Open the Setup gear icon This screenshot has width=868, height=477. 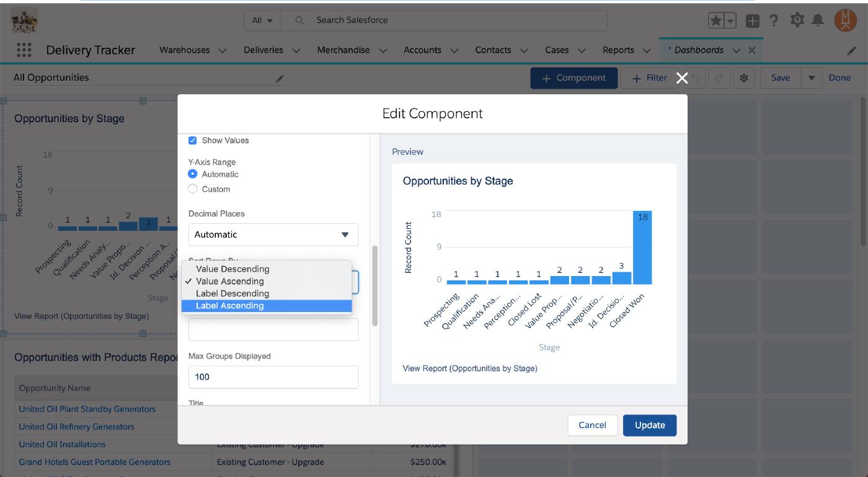coord(797,20)
